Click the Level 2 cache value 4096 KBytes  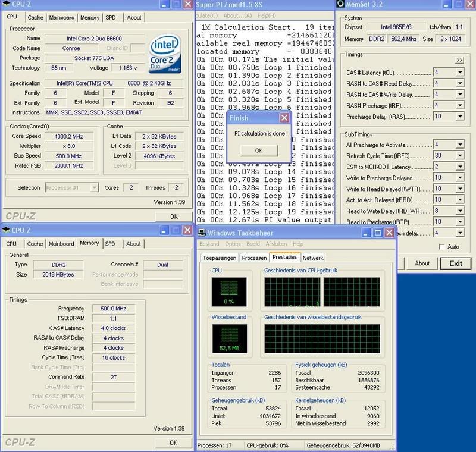tap(159, 156)
